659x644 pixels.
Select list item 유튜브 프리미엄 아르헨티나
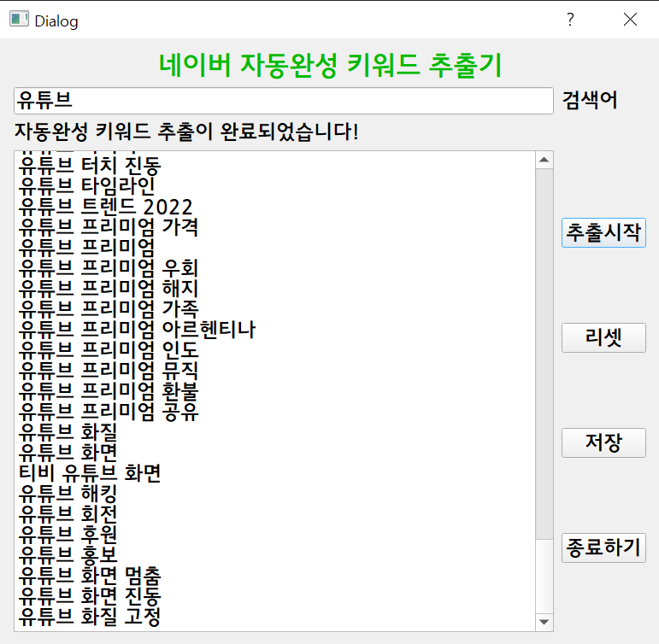click(137, 330)
